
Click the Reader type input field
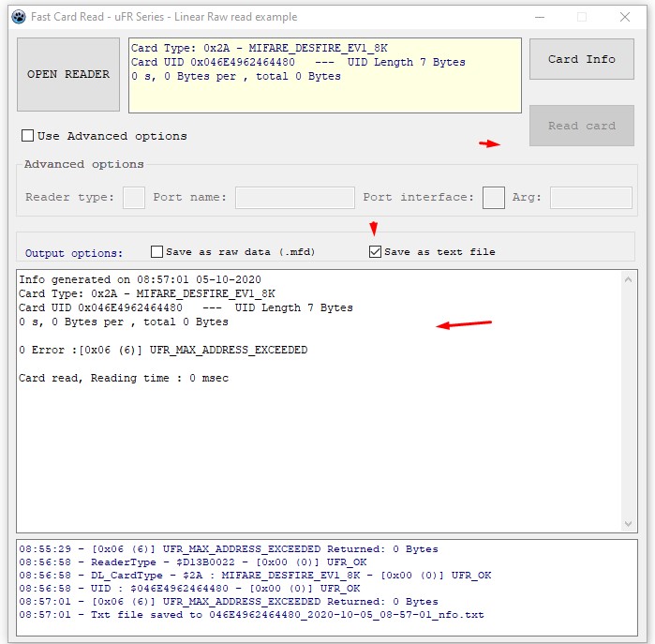click(x=134, y=198)
